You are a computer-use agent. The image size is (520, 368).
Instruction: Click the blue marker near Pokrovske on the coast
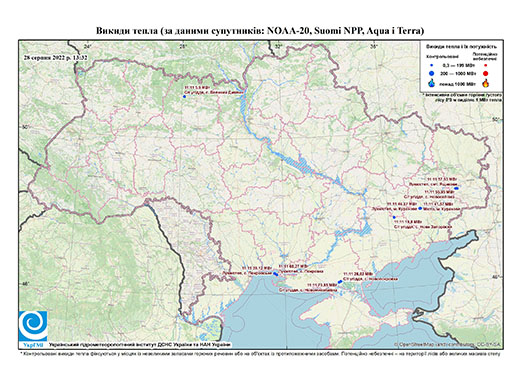(x=275, y=274)
